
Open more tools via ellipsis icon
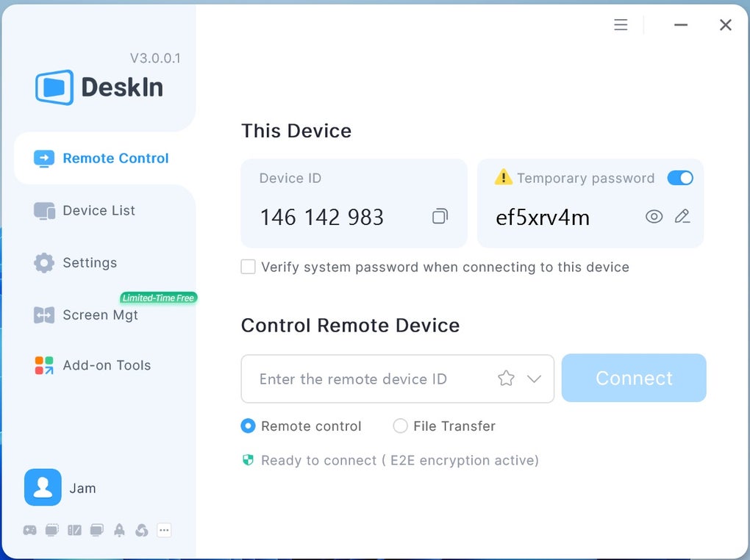pos(164,530)
